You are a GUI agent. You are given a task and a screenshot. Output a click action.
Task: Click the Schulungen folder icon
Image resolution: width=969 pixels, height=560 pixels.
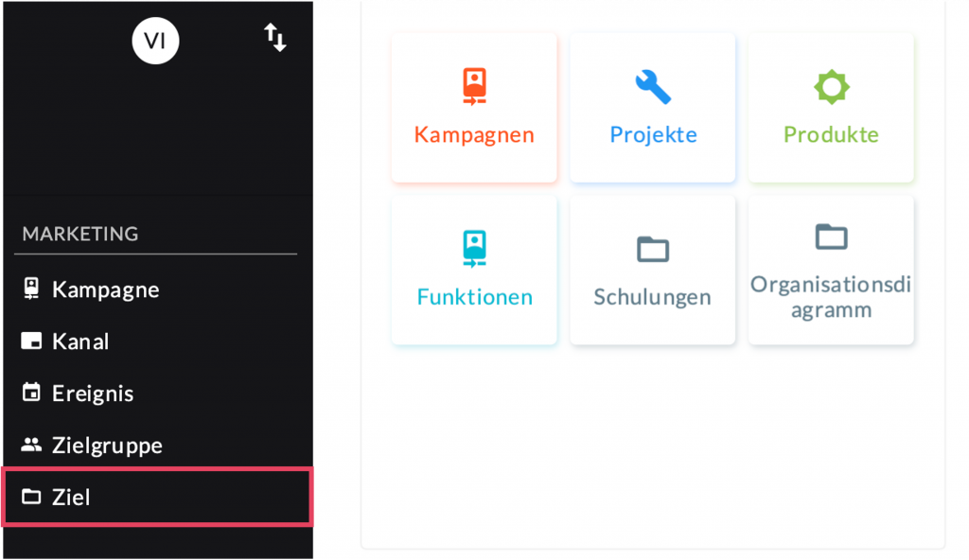(x=653, y=249)
